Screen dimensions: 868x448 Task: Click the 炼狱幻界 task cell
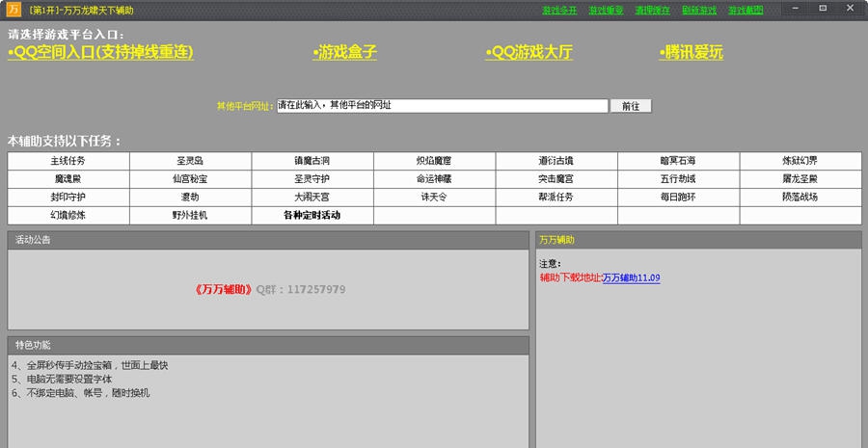(x=800, y=161)
